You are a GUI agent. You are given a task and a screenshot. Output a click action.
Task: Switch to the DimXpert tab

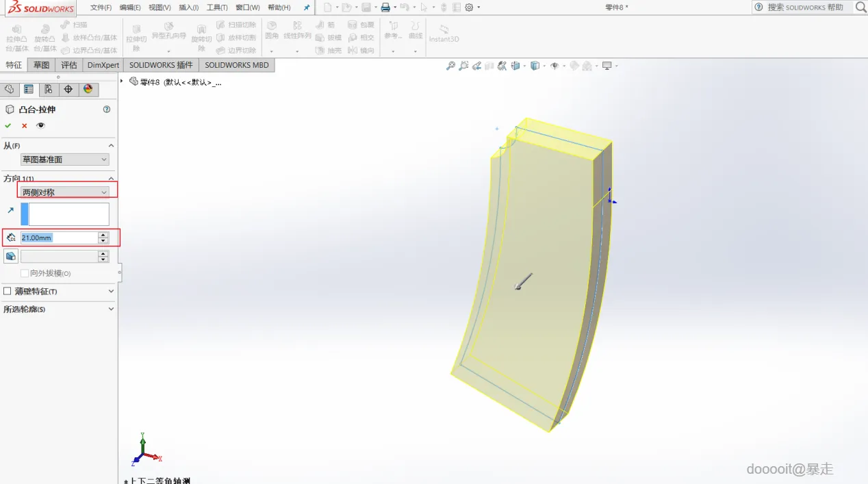(x=103, y=65)
